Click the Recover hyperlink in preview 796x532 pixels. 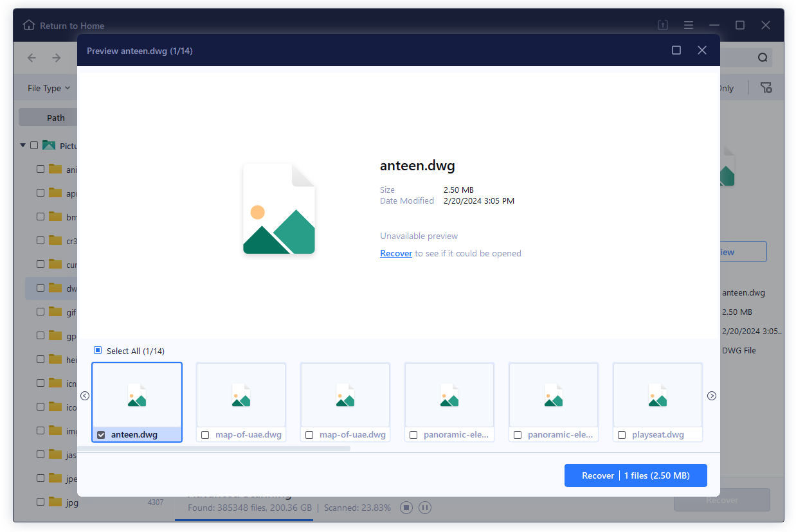[395, 253]
